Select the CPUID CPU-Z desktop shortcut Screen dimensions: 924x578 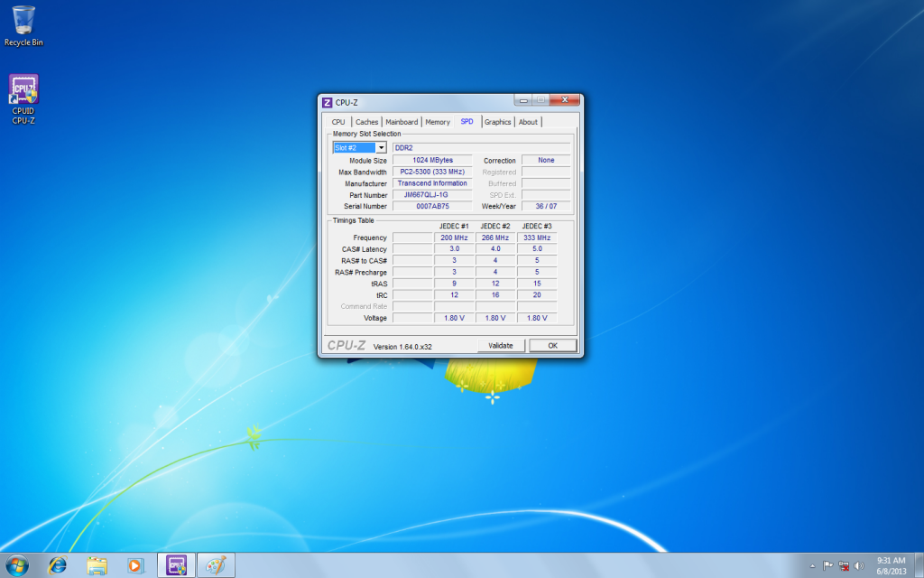tap(23, 99)
